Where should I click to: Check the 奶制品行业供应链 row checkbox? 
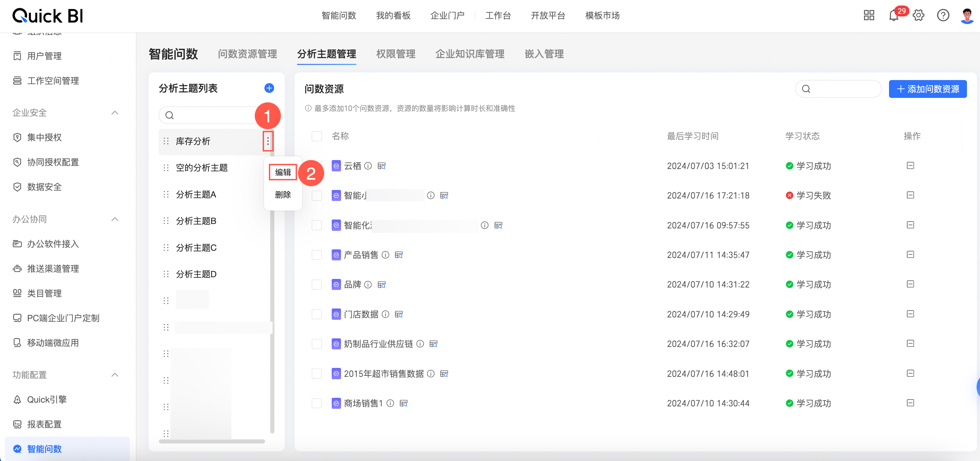pyautogui.click(x=317, y=344)
